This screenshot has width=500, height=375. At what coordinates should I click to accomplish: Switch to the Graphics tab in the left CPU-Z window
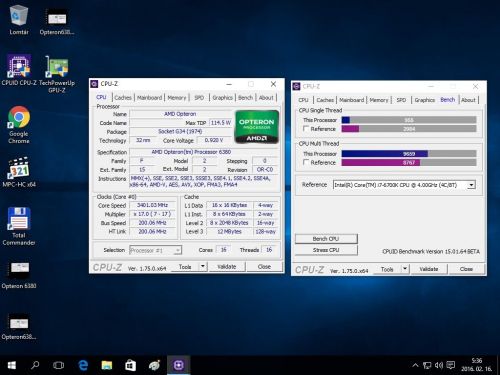[x=222, y=98]
